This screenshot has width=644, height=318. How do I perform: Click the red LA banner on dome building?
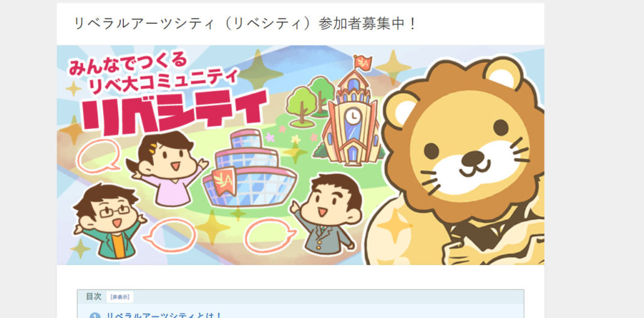224,181
